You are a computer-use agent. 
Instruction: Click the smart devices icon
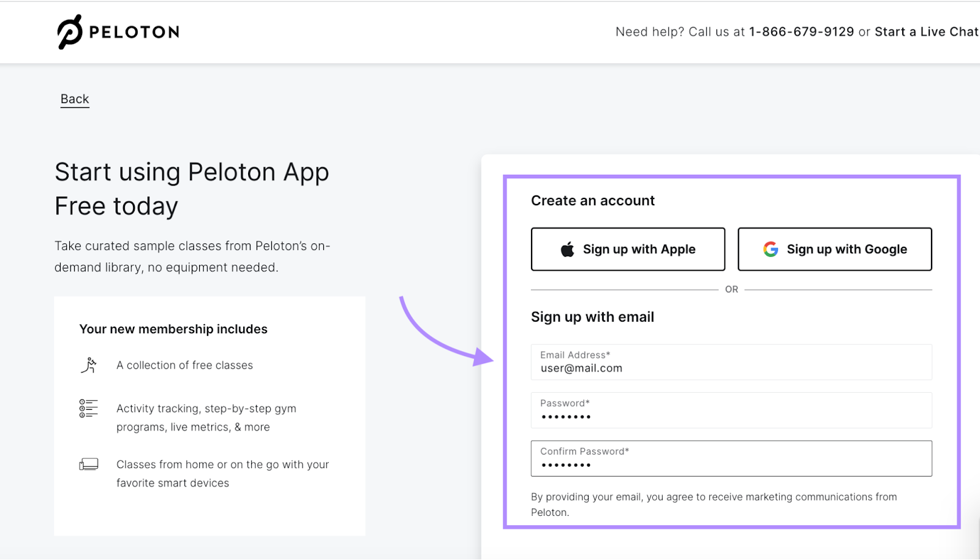[x=88, y=464]
